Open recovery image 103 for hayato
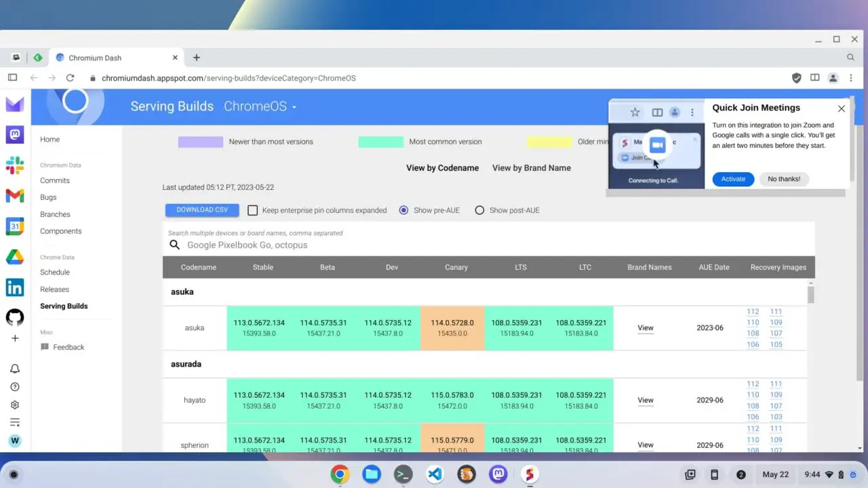868x488 pixels. click(776, 417)
